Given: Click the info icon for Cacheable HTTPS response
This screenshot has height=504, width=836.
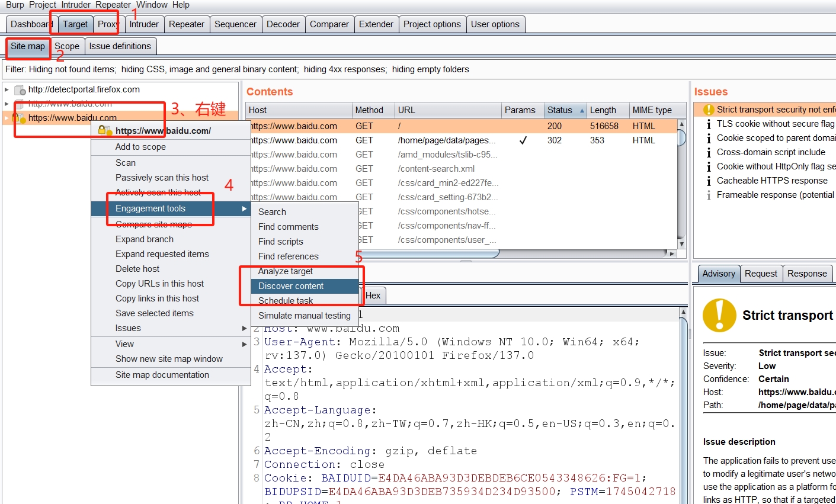Looking at the screenshot, I should click(x=709, y=181).
